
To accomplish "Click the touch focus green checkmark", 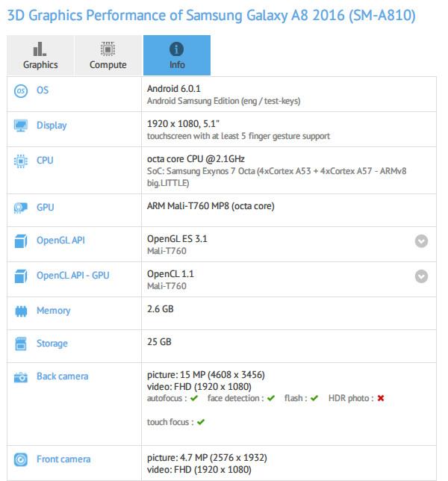I will coord(201,422).
